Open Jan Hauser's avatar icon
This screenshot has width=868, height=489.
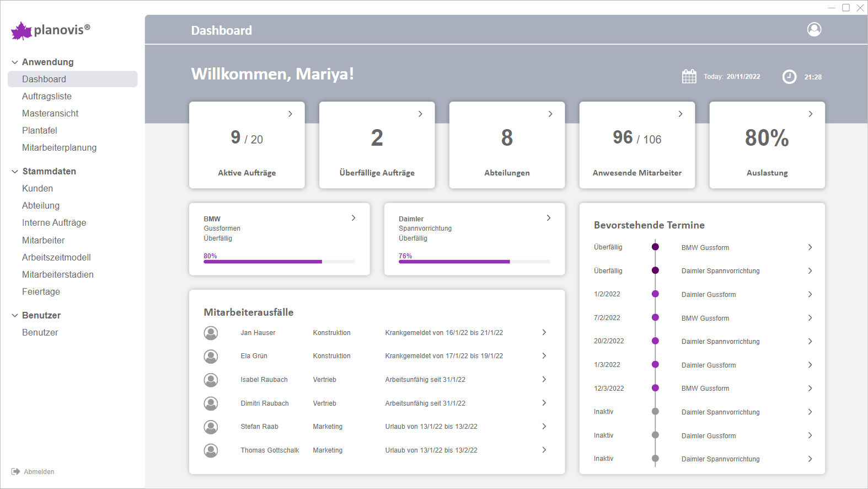(x=211, y=333)
